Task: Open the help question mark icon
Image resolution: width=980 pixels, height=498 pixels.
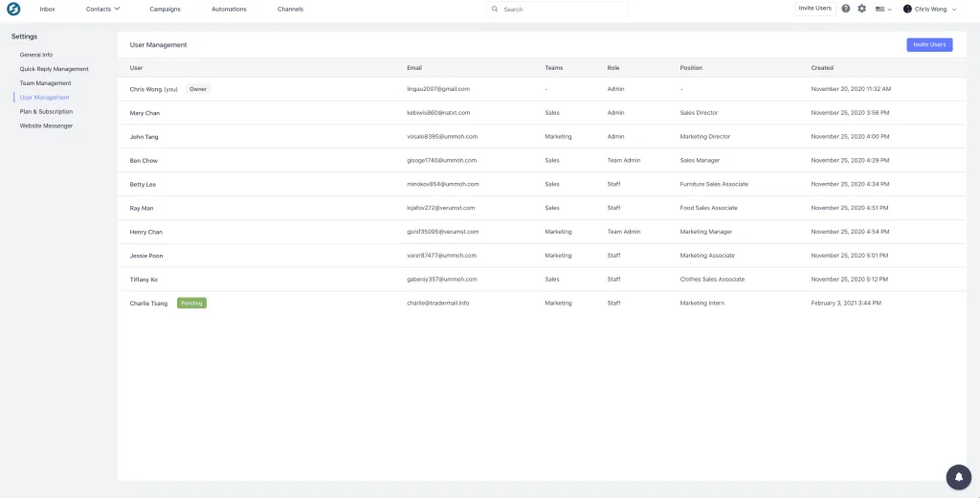Action: pyautogui.click(x=846, y=9)
